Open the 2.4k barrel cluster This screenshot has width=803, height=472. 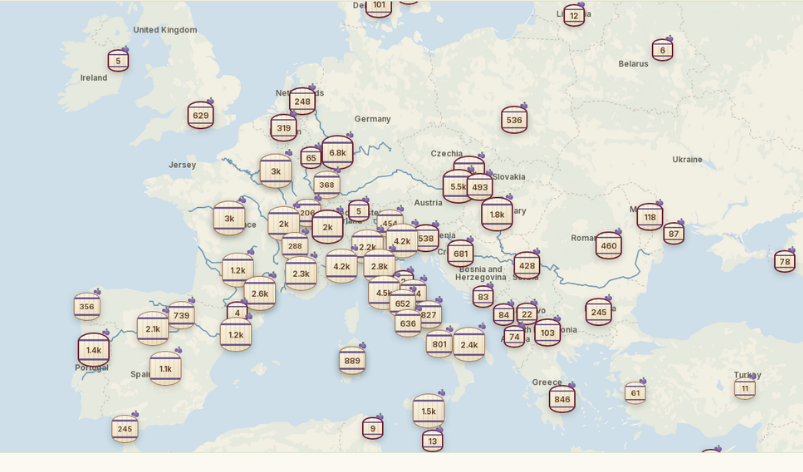click(x=469, y=345)
